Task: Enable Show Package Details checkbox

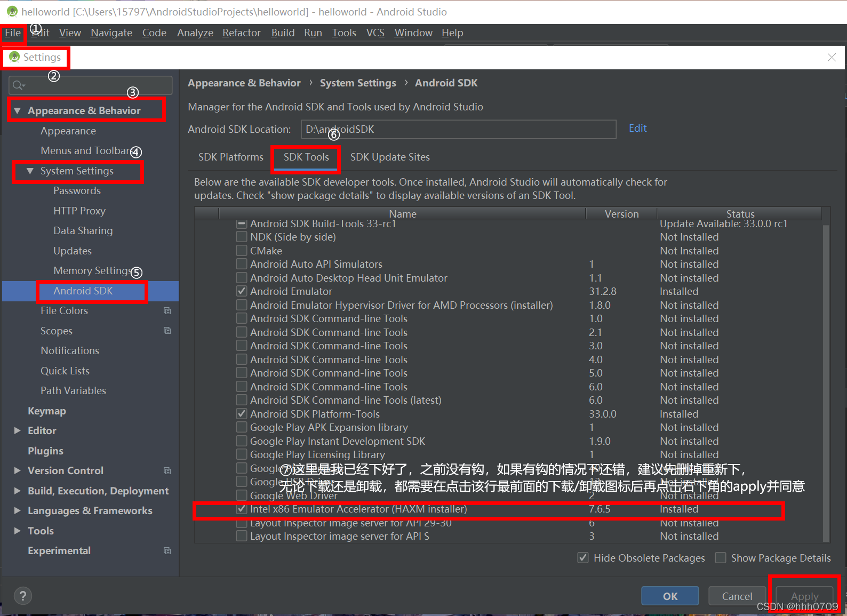Action: coord(721,558)
